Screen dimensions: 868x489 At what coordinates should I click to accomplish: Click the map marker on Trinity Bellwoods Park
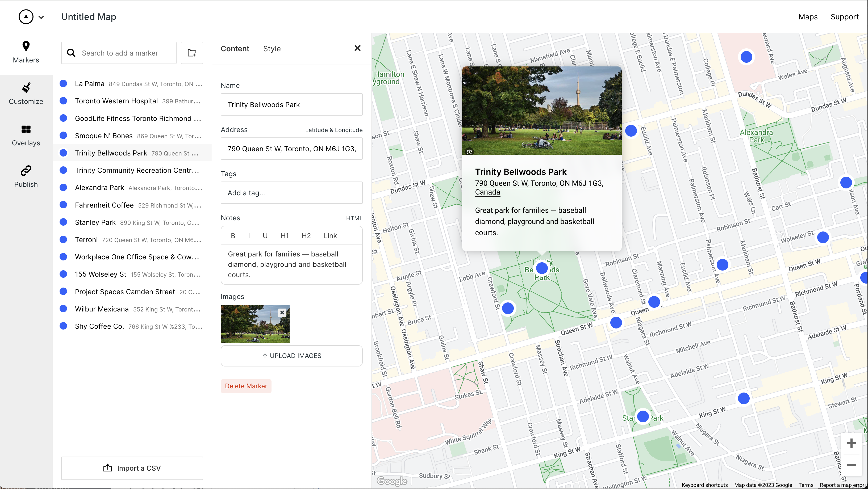542,268
